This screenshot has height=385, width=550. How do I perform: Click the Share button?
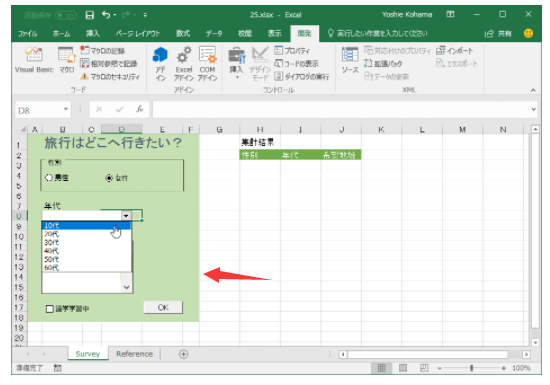(498, 34)
